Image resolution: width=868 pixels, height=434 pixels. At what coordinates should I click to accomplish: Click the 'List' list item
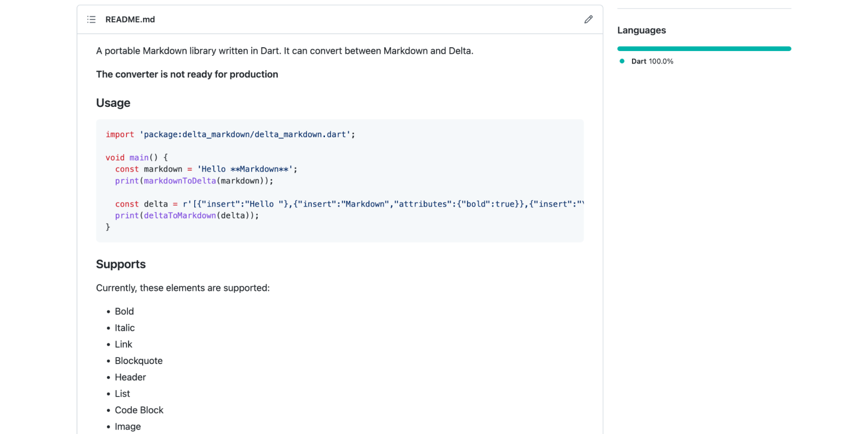123,394
